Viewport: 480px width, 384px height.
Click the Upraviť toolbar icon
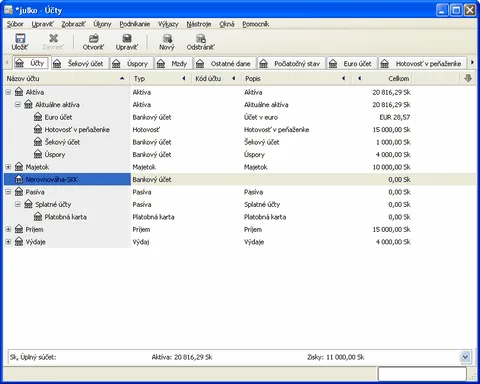tap(127, 38)
